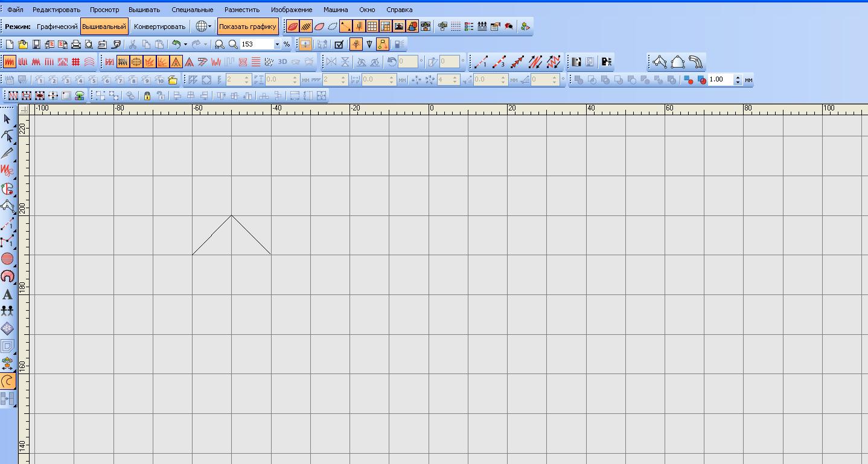Image resolution: width=868 pixels, height=464 pixels.
Task: Expand the globe icon dropdown arrow
Action: click(209, 27)
